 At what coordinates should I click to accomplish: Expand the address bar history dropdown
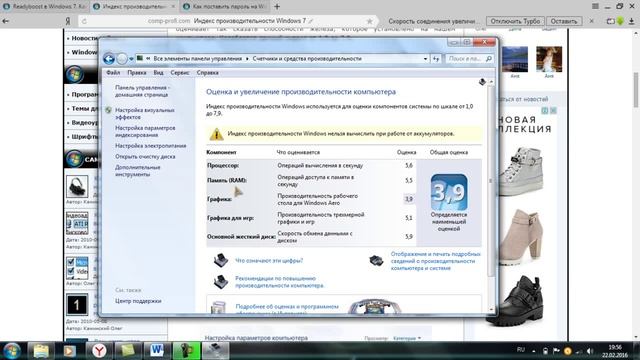(x=425, y=59)
